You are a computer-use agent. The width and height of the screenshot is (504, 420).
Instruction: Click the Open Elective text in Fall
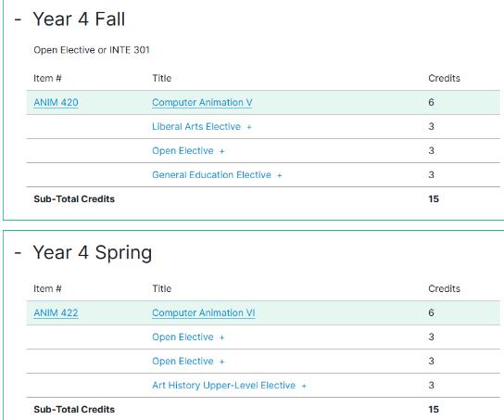click(x=183, y=150)
